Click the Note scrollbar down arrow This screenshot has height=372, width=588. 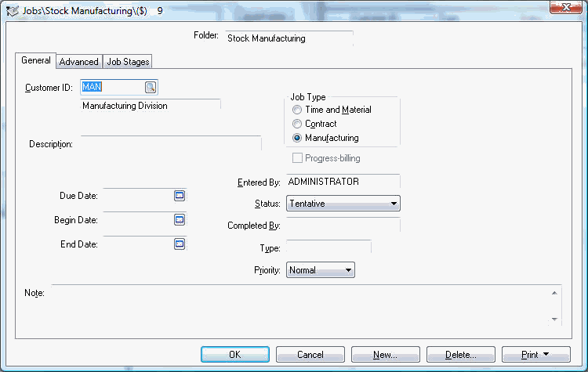click(x=554, y=320)
